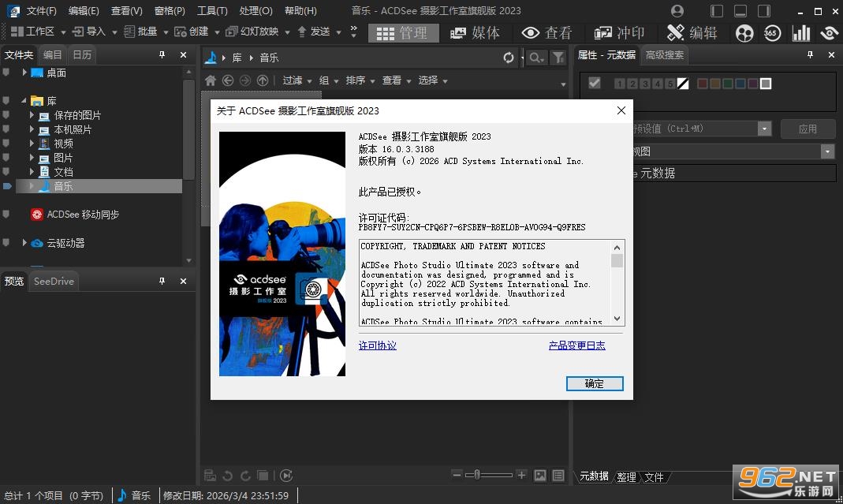Switch to Manage mode tab

pyautogui.click(x=403, y=33)
